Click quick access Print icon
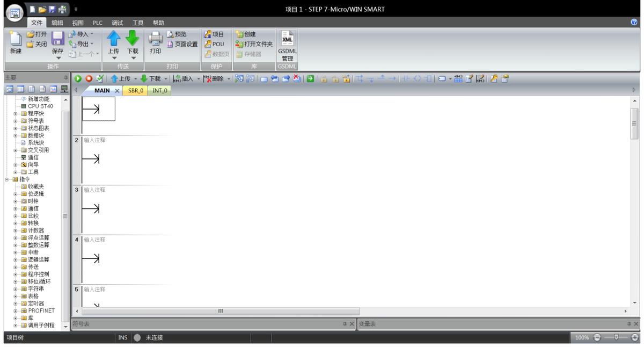This screenshot has height=347, width=644. 63,9
